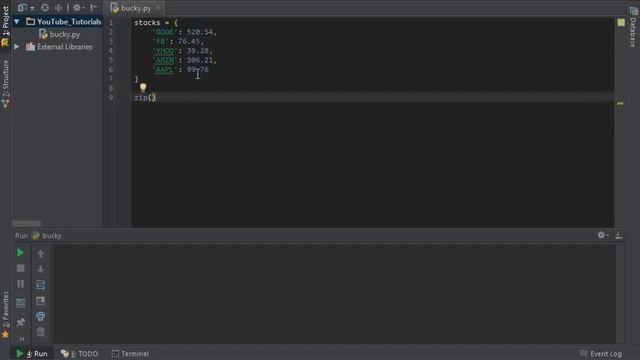Screen dimensions: 640x360
Task: Select the bucky run configuration tab
Action: [47, 236]
